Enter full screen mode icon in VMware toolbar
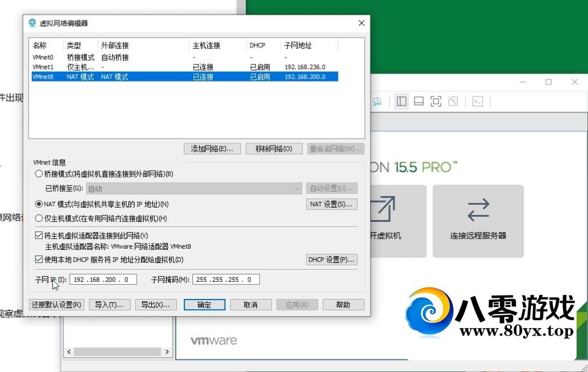The height and width of the screenshot is (372, 588). pyautogui.click(x=436, y=102)
